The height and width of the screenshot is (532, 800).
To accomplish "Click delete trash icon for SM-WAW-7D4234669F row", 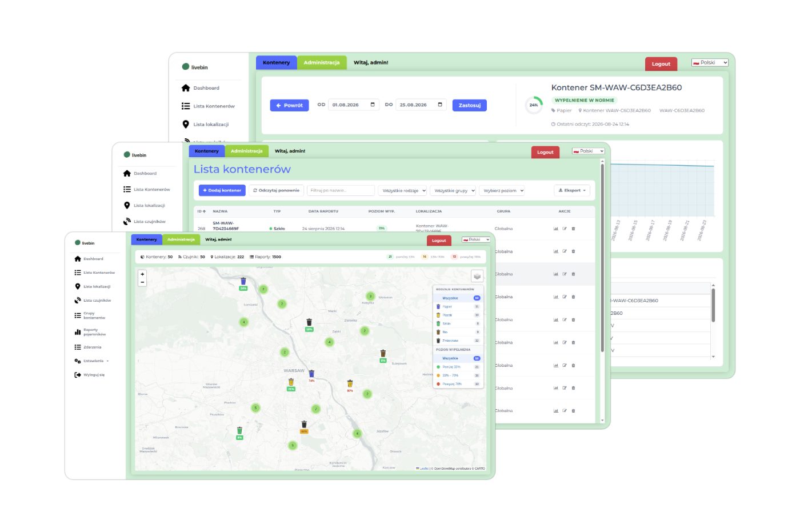I will (x=574, y=229).
